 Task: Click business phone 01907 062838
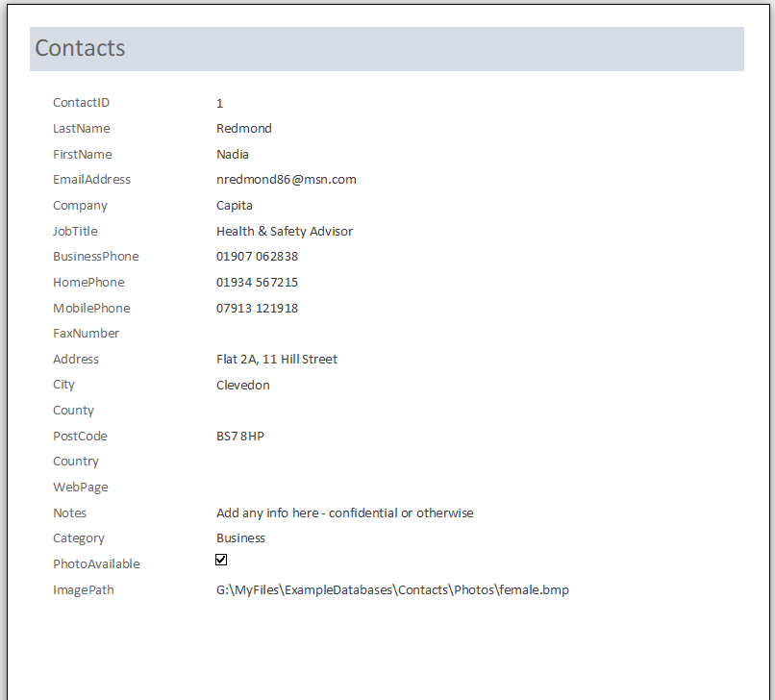click(x=257, y=257)
